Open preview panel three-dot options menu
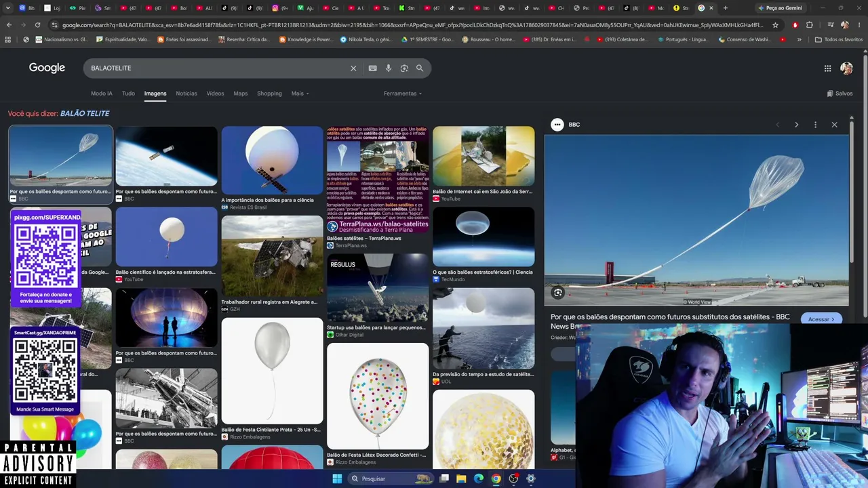868x488 pixels. (815, 125)
